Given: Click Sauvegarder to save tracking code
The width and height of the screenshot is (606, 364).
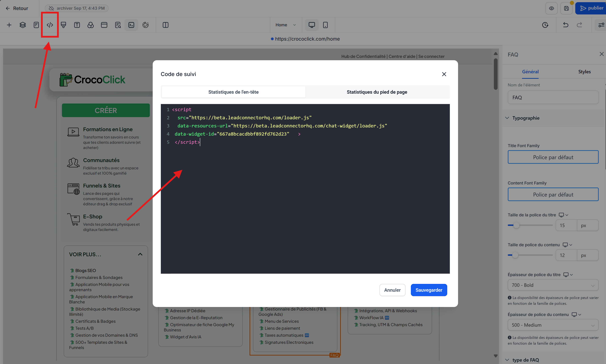Looking at the screenshot, I should tap(429, 290).
